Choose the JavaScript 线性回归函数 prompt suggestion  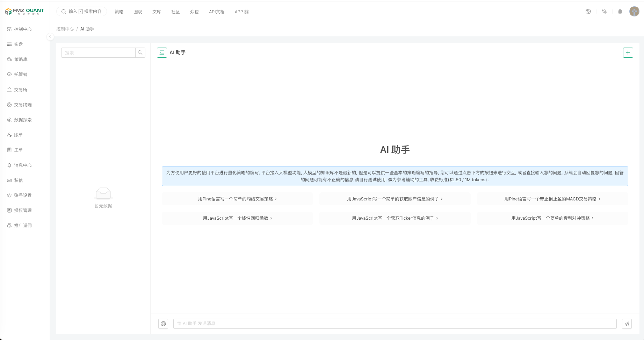coord(237,218)
